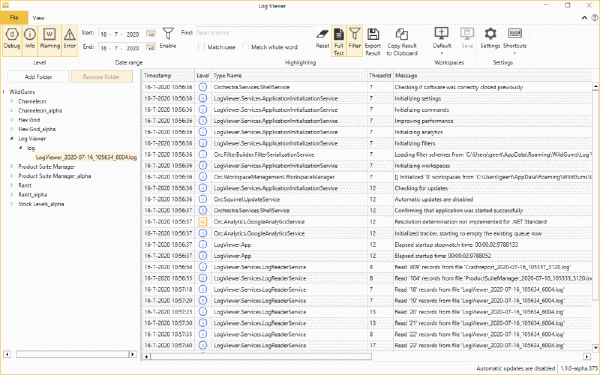This screenshot has width=600, height=375.
Task: Sort by the Level column header
Action: pyautogui.click(x=203, y=75)
